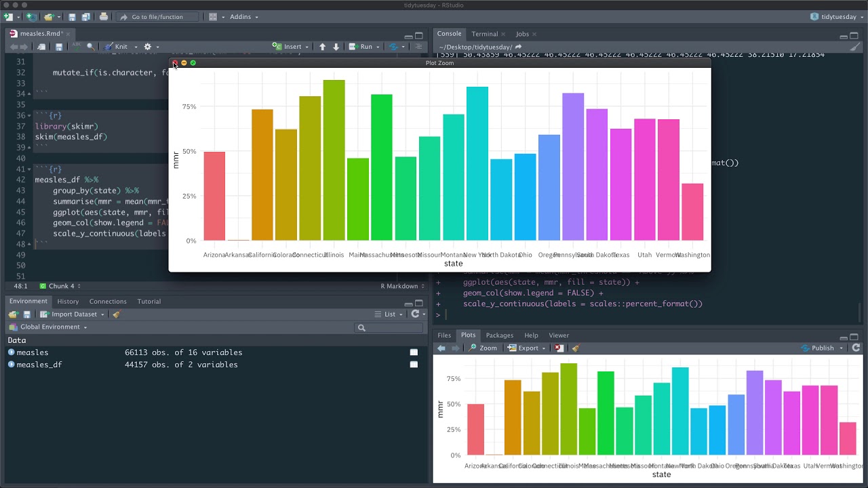This screenshot has width=868, height=488.
Task: Open Global Environment selector
Action: point(49,327)
